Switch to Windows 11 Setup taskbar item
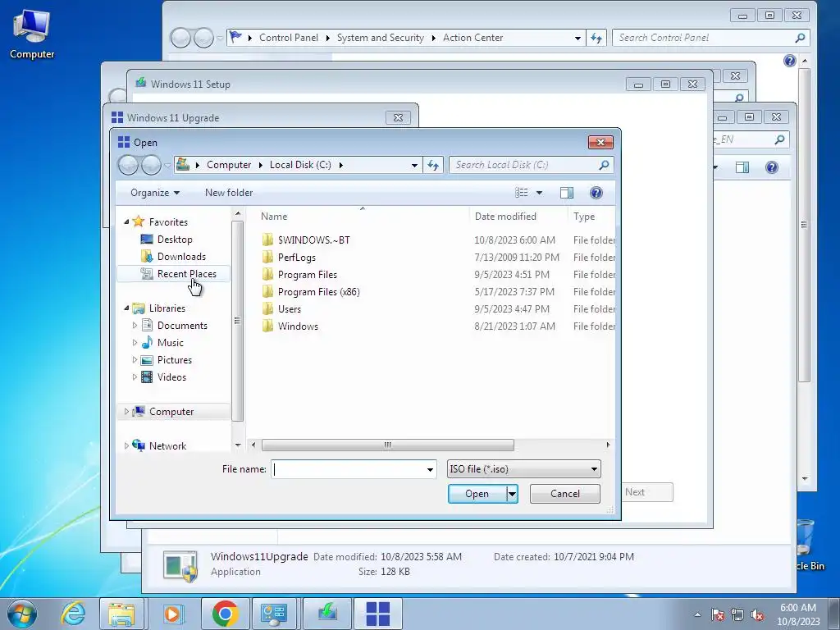The height and width of the screenshot is (630, 840). click(327, 614)
